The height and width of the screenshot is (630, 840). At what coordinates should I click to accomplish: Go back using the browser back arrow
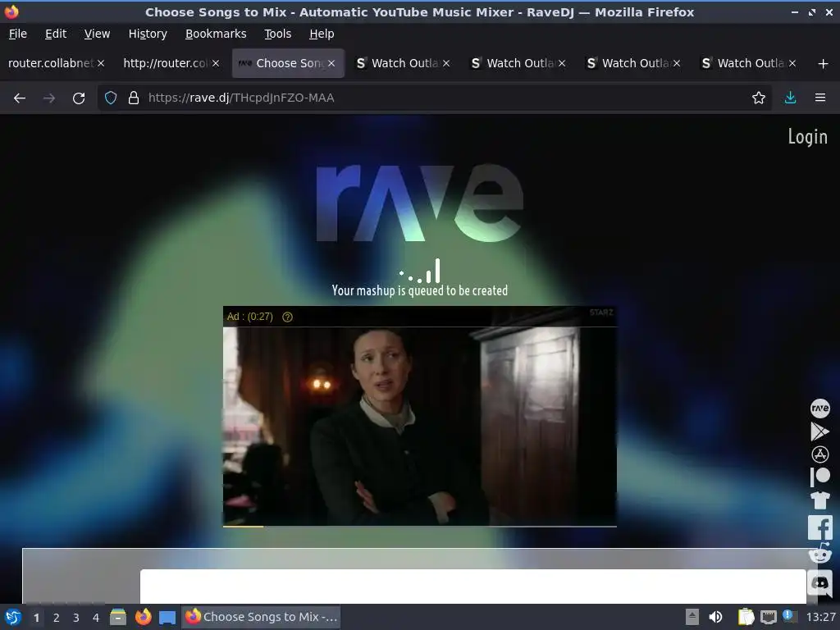coord(20,98)
